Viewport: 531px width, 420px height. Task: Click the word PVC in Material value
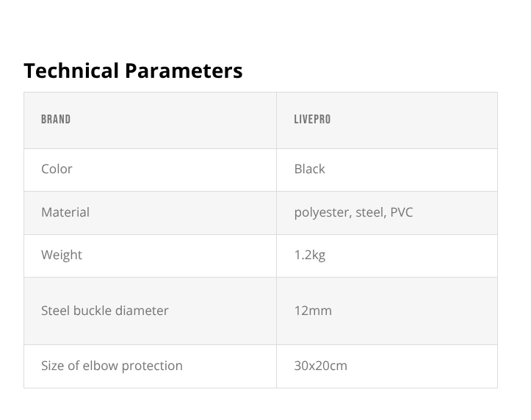pos(401,212)
